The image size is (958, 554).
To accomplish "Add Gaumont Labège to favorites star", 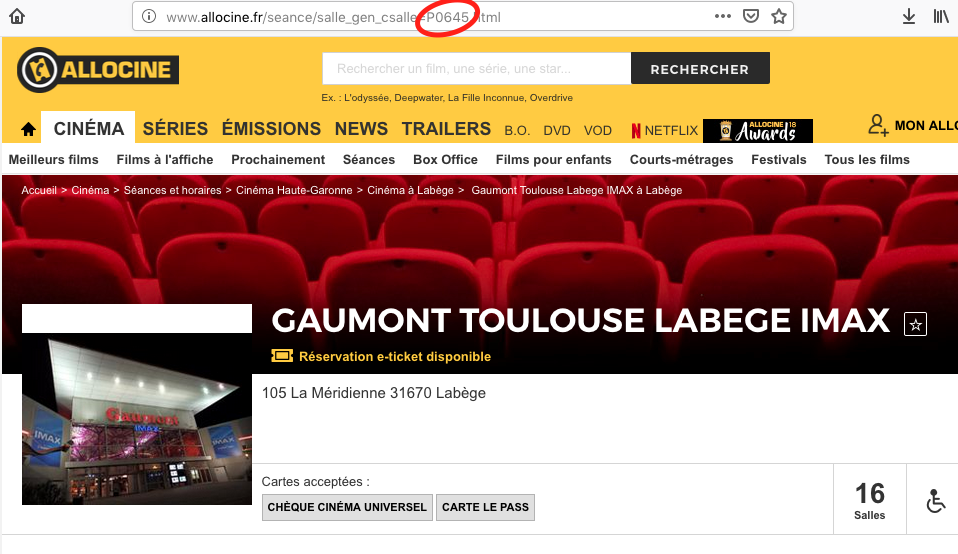I will tap(915, 324).
